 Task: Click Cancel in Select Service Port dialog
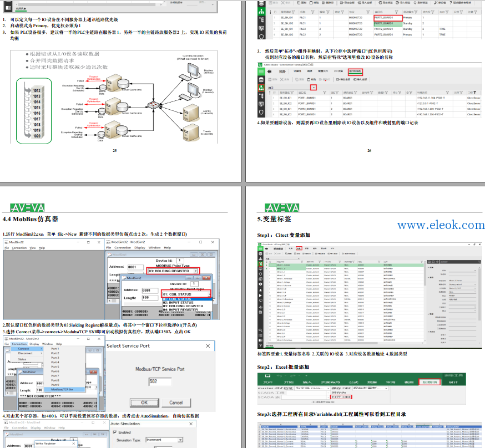(x=176, y=403)
